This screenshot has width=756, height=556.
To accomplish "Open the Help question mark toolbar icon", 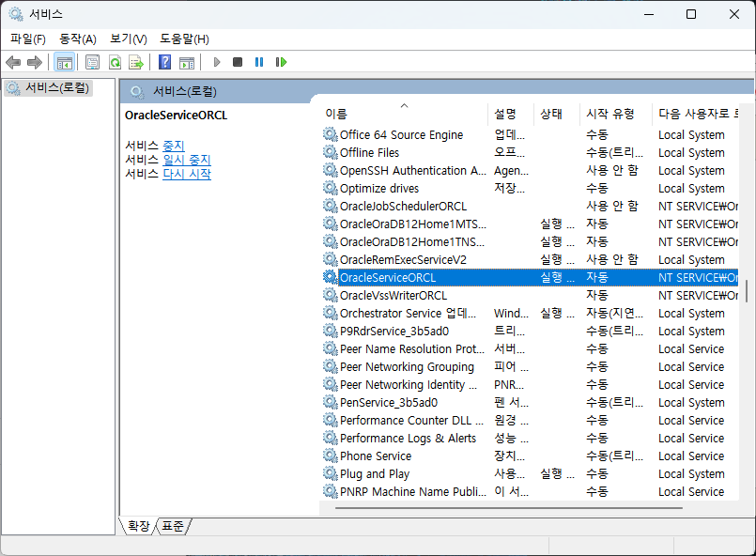I will click(165, 62).
